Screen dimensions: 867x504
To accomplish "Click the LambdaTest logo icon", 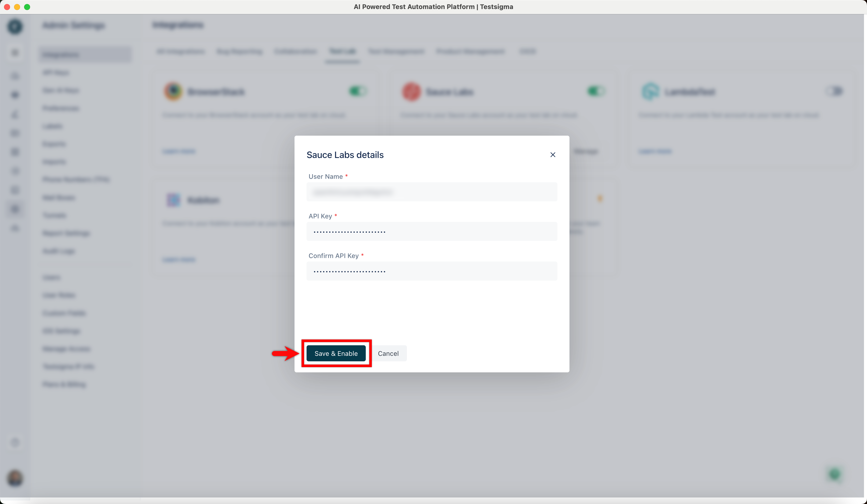I will (650, 92).
